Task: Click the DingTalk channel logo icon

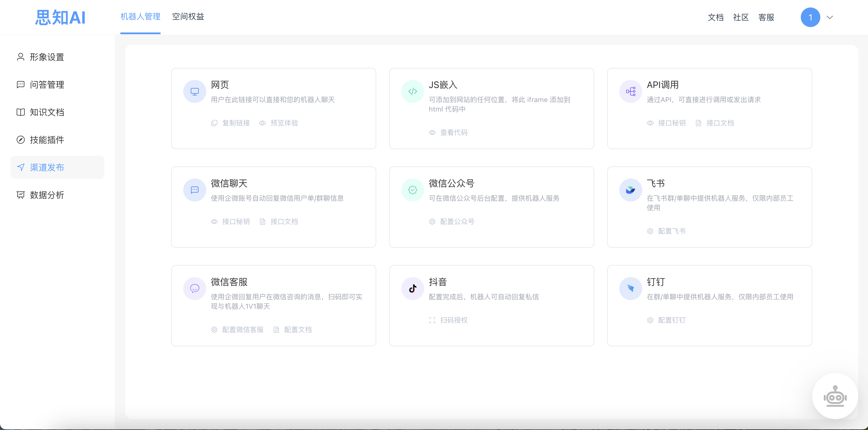Action: 630,288
